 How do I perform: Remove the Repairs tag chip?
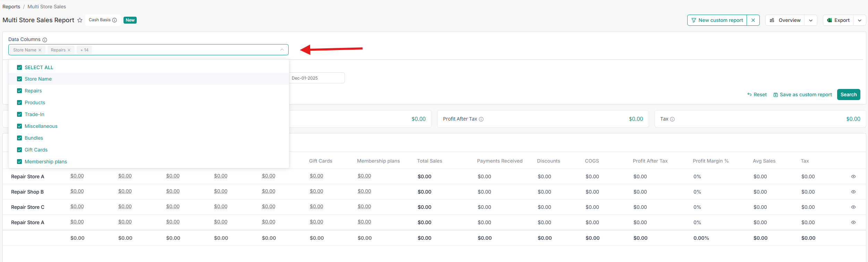tap(69, 50)
